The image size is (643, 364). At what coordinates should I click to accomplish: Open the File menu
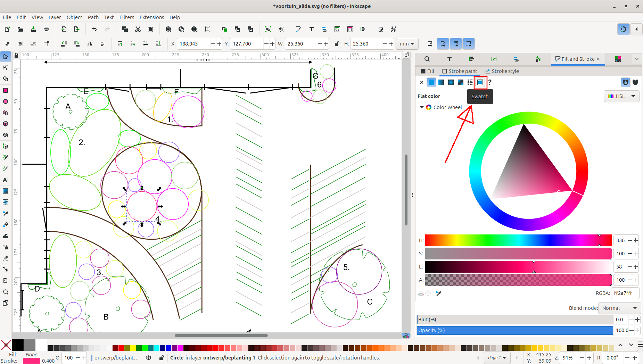[7, 17]
